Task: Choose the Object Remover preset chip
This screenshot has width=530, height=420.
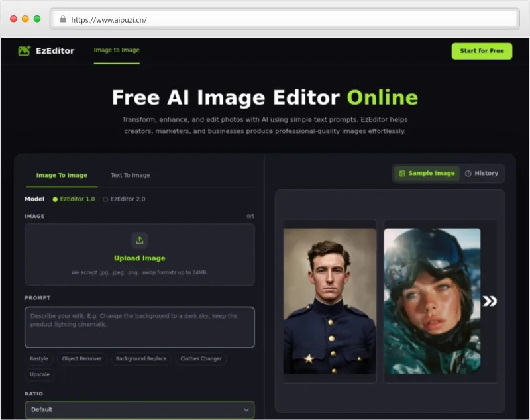Action: pyautogui.click(x=81, y=359)
